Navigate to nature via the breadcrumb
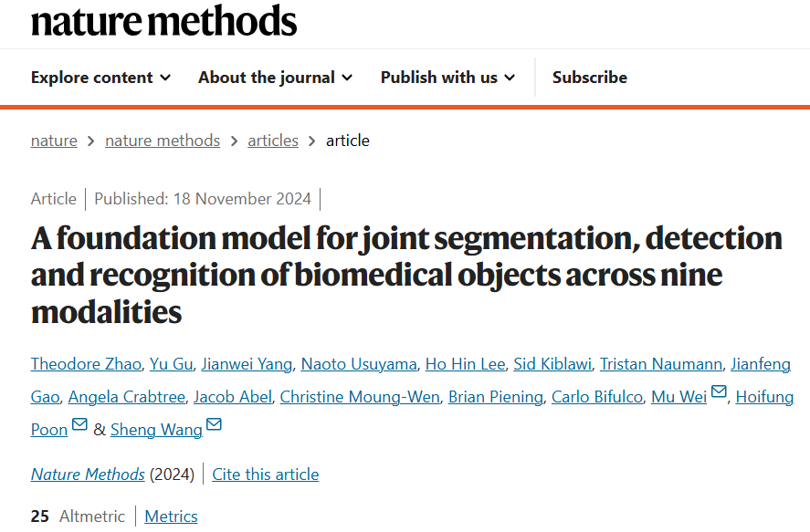This screenshot has width=810, height=532. tap(54, 141)
